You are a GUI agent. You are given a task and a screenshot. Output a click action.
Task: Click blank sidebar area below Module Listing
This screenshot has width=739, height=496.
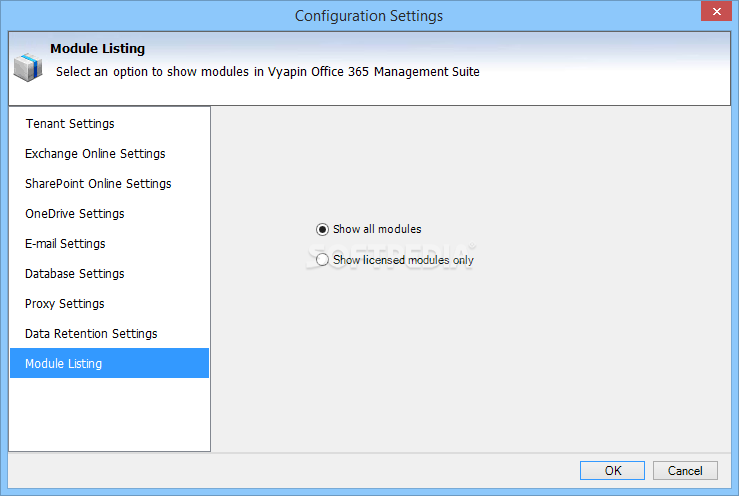click(109, 414)
